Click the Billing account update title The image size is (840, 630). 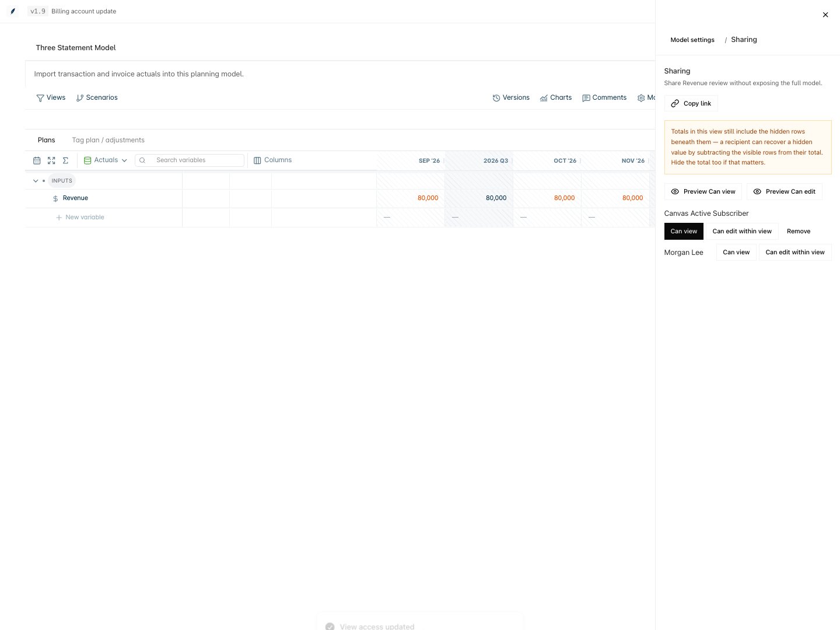pyautogui.click(x=83, y=11)
